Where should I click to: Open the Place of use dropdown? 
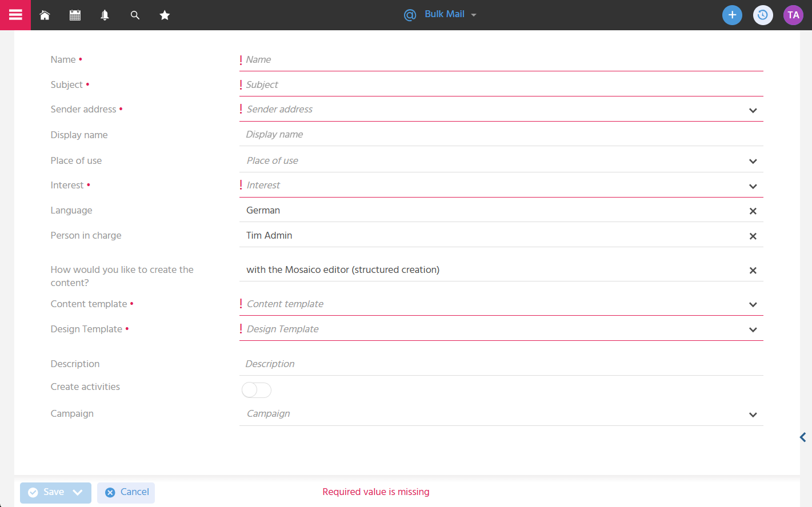[753, 162]
